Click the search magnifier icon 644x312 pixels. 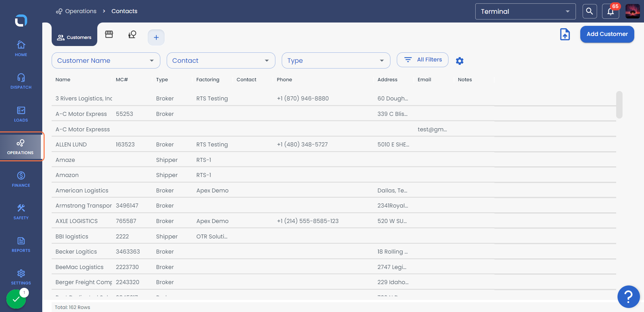tap(589, 11)
